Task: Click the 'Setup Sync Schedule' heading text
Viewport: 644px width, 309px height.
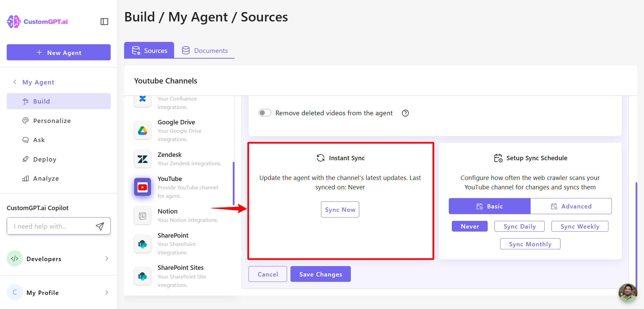Action: pos(537,158)
